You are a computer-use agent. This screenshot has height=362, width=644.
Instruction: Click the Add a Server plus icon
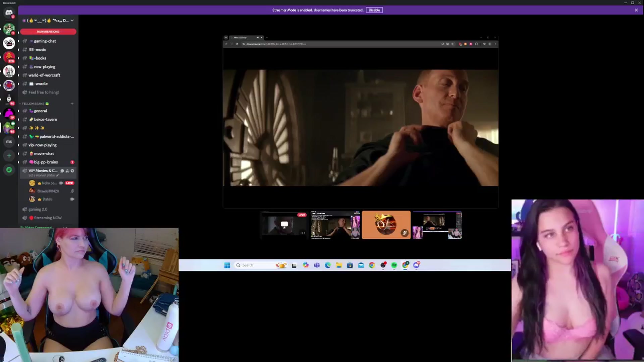point(9,156)
